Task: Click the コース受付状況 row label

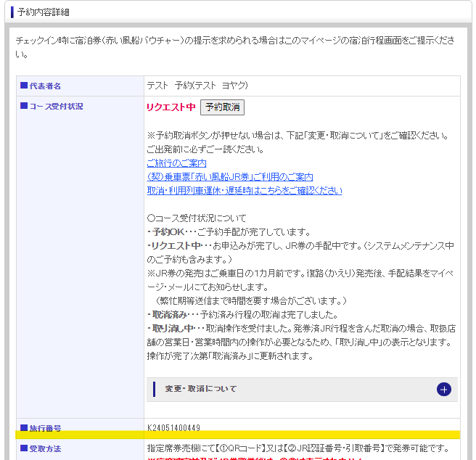Action: pos(56,106)
